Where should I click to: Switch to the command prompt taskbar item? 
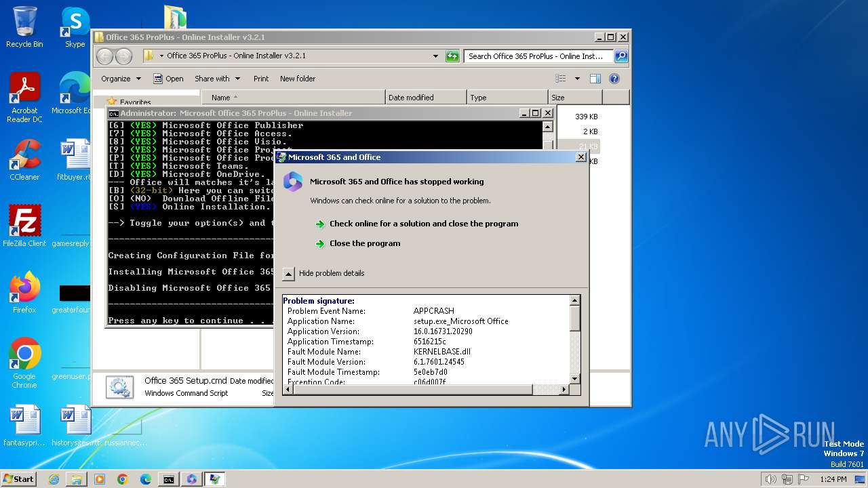click(169, 479)
